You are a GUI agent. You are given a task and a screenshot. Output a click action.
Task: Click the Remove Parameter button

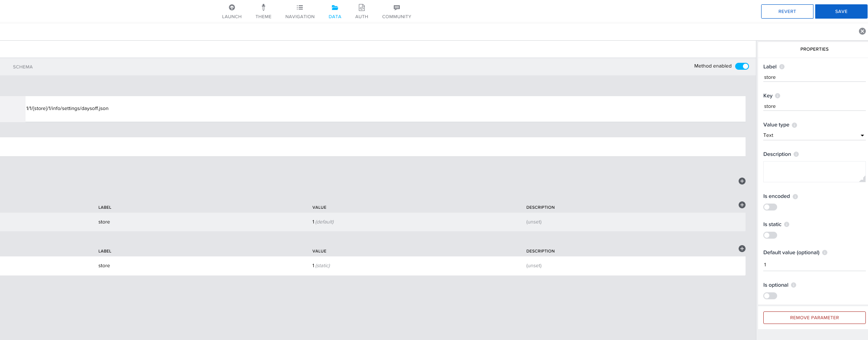pyautogui.click(x=814, y=317)
